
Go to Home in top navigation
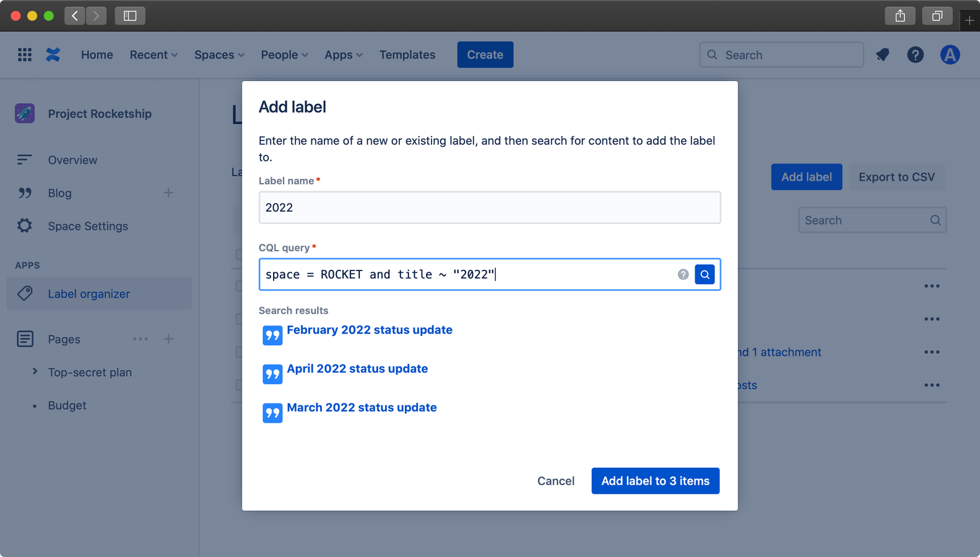tap(97, 54)
